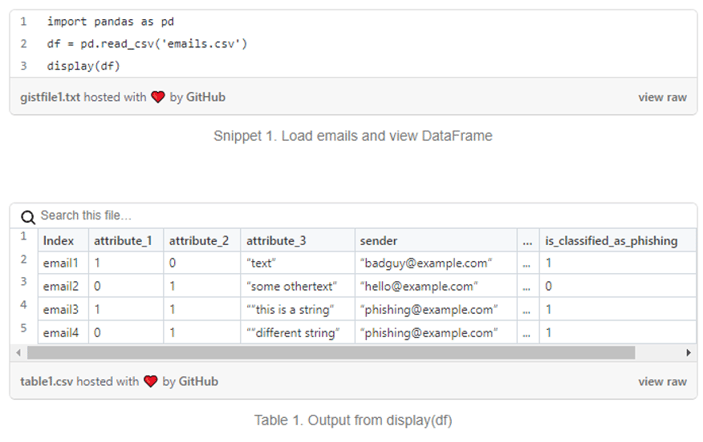
Task: Click the 'email2' index cell
Action: [61, 286]
